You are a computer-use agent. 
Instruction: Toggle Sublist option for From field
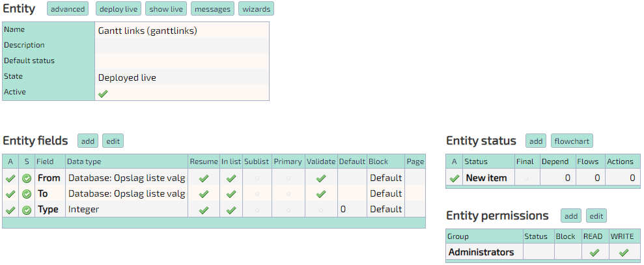(x=257, y=178)
